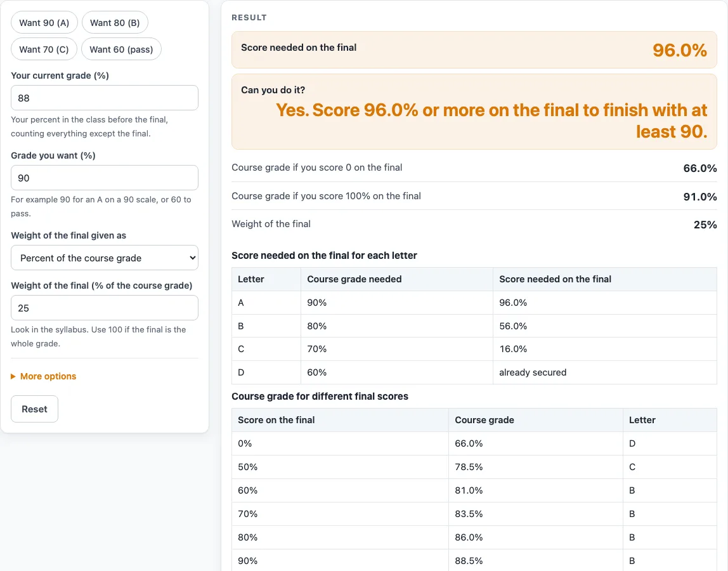Click the Letter column header

tap(266, 279)
